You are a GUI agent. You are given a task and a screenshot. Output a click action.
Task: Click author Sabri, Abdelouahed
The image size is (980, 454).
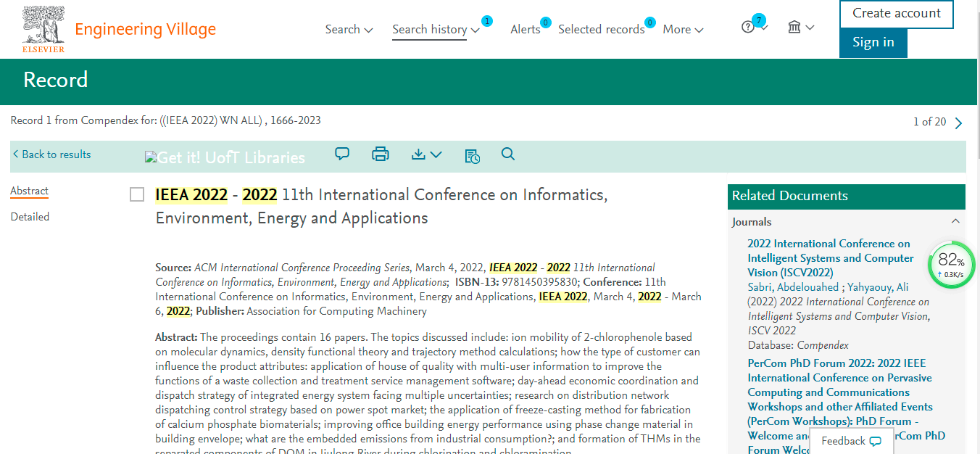coord(793,287)
